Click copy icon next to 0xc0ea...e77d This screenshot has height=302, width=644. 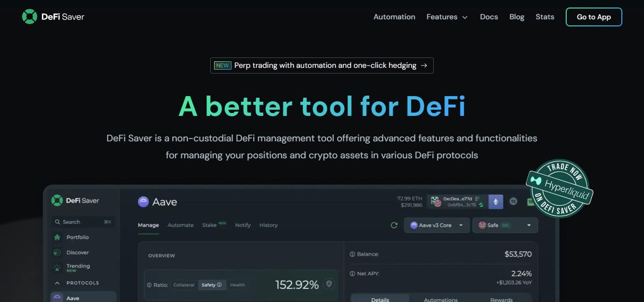(x=478, y=199)
